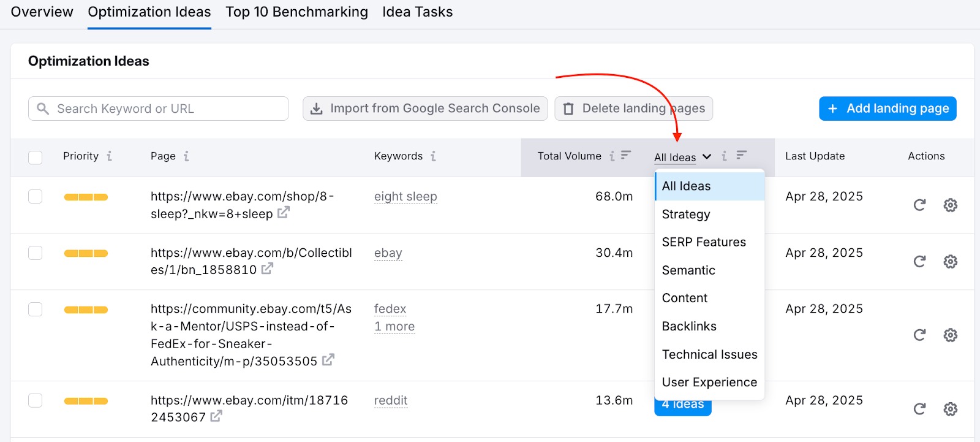
Task: Check the checkbox for the eight sleep row
Action: pyautogui.click(x=36, y=197)
